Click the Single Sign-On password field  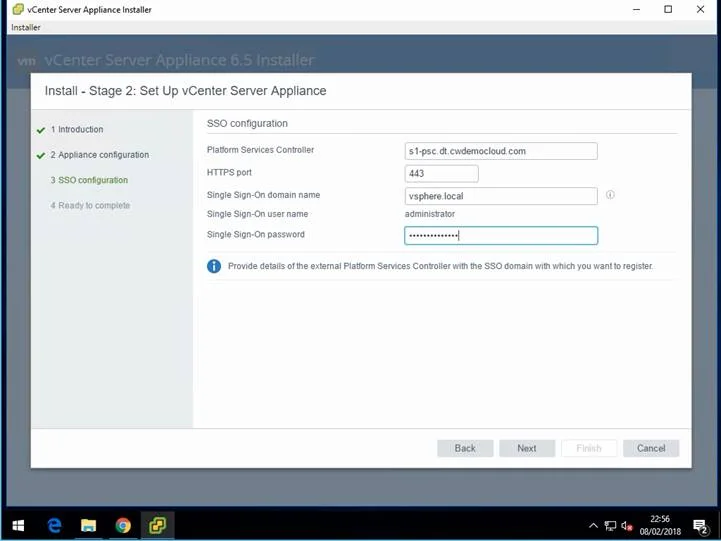pos(501,235)
